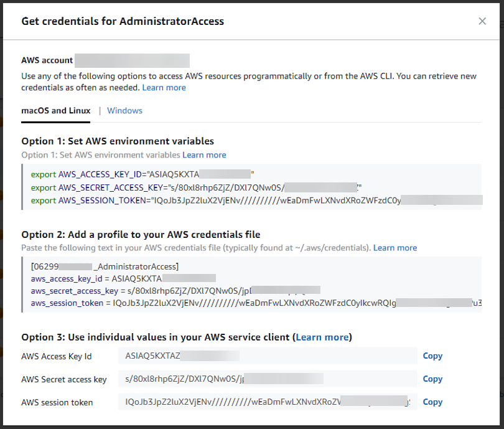Click the export AWS_SESSION_TOKEN line
Image resolution: width=504 pixels, height=429 pixels.
pos(256,200)
